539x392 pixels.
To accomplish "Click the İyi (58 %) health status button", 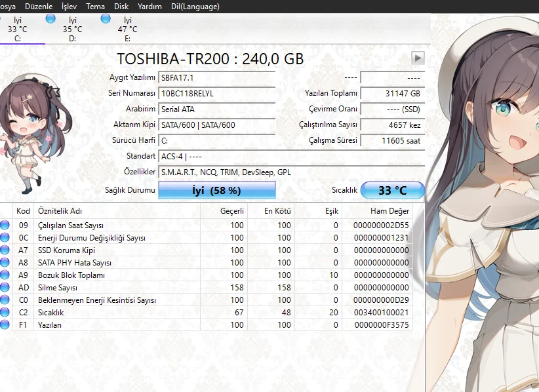I will [x=217, y=190].
